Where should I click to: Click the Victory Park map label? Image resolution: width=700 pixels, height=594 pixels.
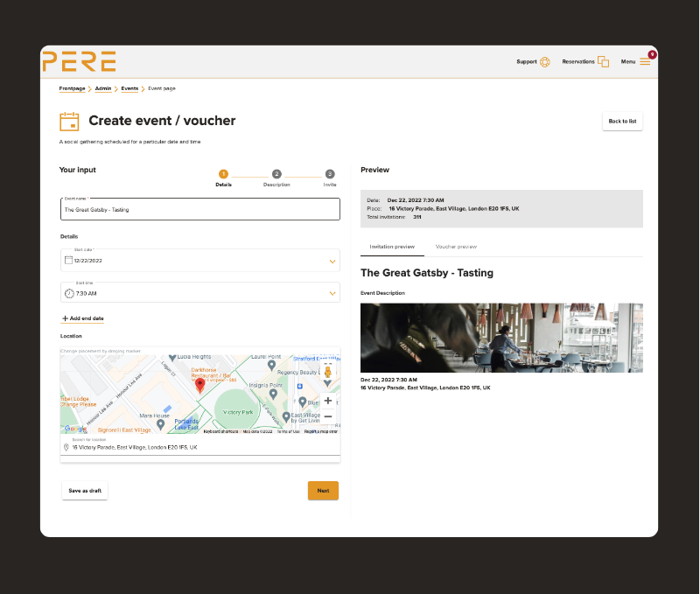tap(238, 412)
